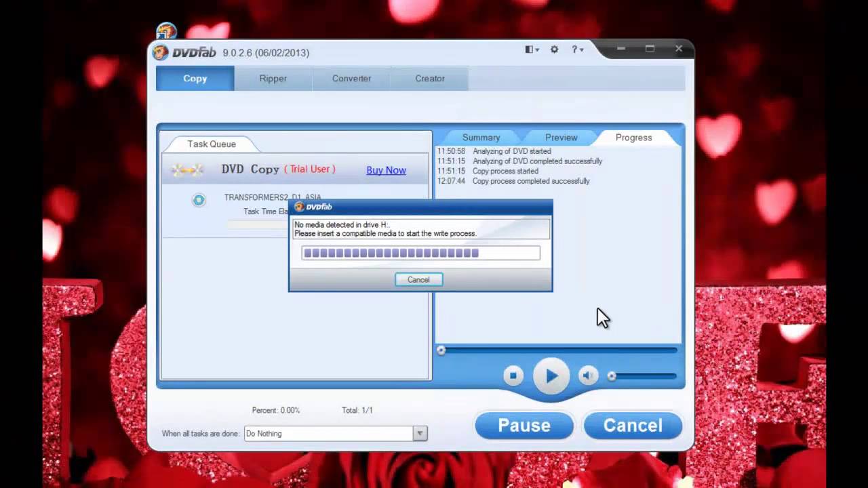
Task: Click the large Cancel button at bottom right
Action: pyautogui.click(x=633, y=425)
